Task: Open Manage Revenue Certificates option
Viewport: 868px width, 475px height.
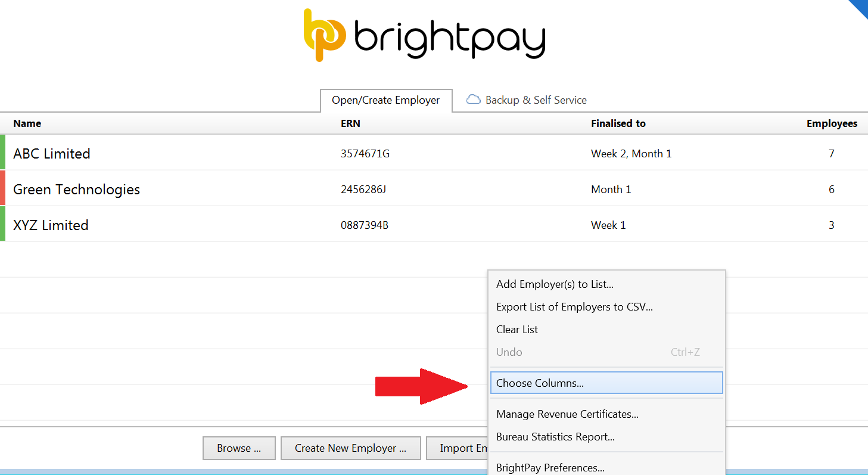Action: point(606,414)
